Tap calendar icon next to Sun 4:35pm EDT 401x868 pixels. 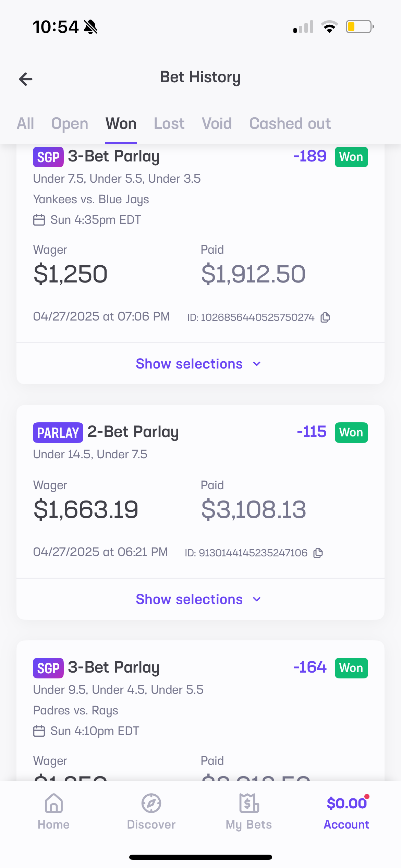39,220
